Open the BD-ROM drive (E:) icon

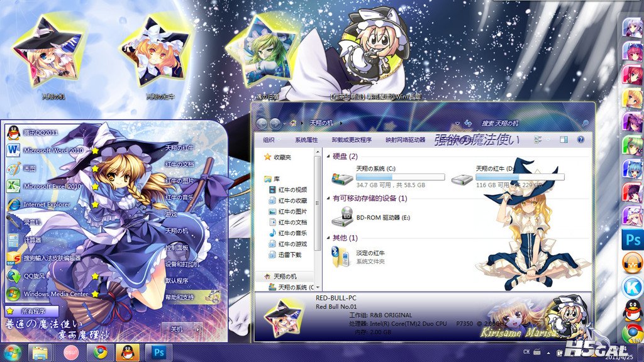[342, 216]
